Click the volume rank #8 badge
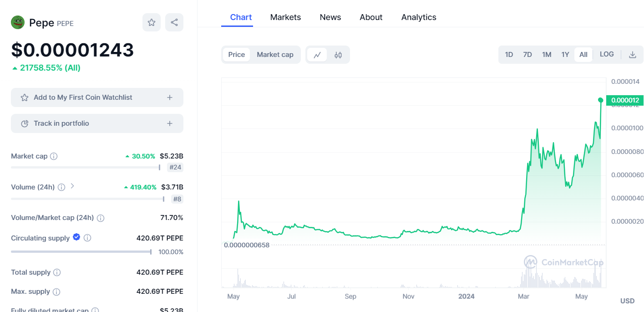 pyautogui.click(x=177, y=199)
